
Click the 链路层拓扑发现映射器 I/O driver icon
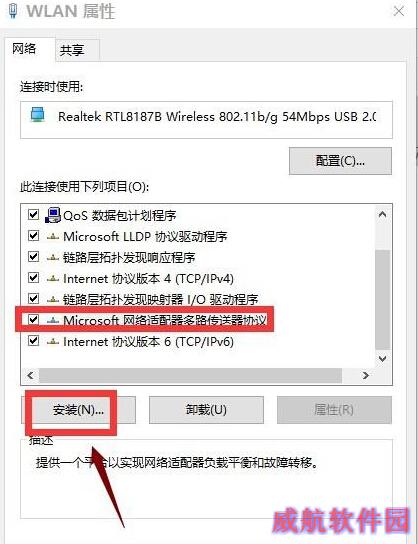coord(53,299)
